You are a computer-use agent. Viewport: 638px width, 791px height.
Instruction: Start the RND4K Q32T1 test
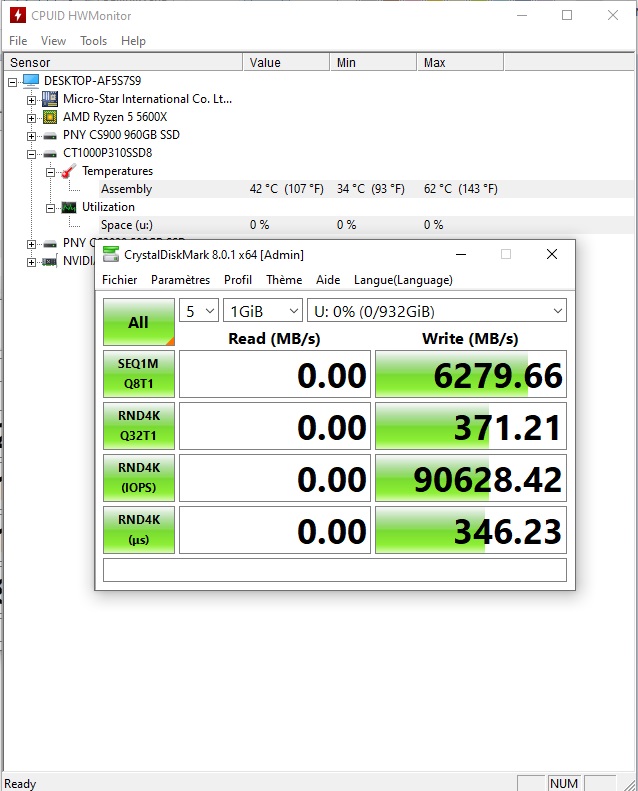(x=138, y=427)
